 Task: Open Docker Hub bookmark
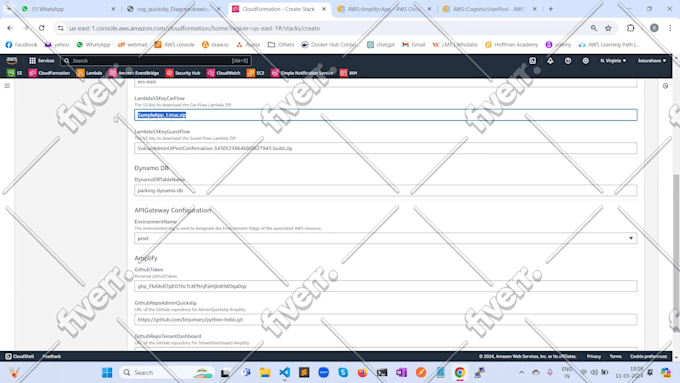pos(330,45)
